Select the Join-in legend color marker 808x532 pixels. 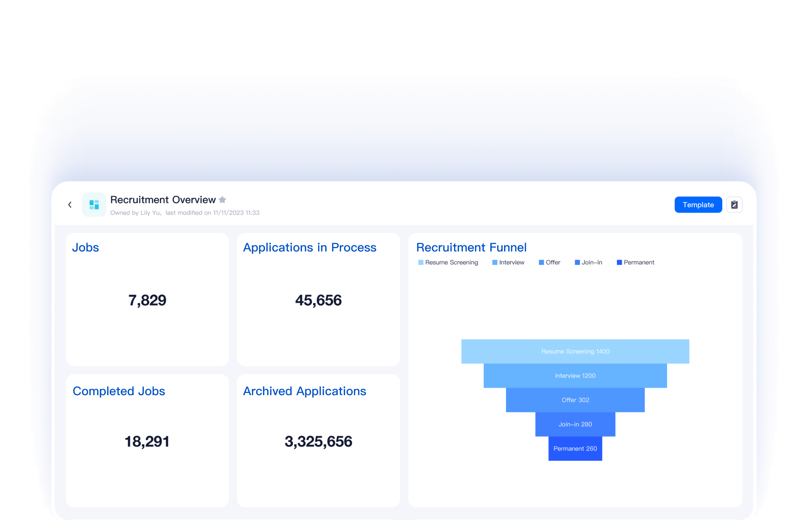[x=577, y=262]
